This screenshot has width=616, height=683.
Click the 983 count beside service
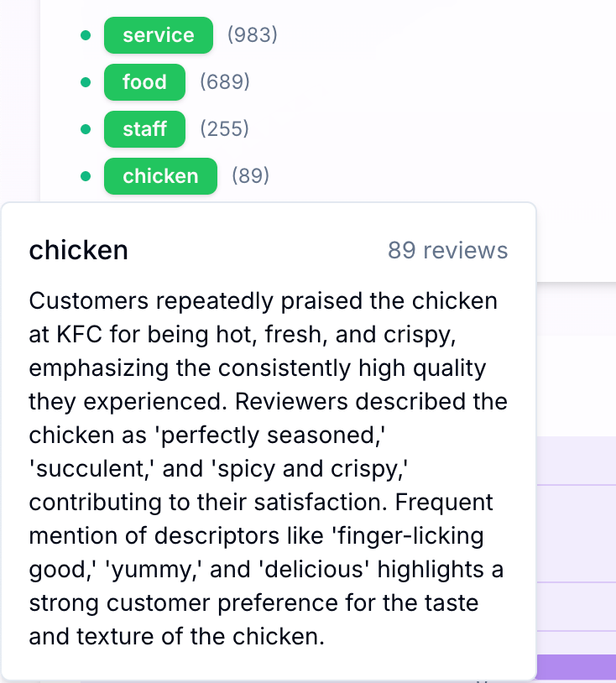[252, 35]
